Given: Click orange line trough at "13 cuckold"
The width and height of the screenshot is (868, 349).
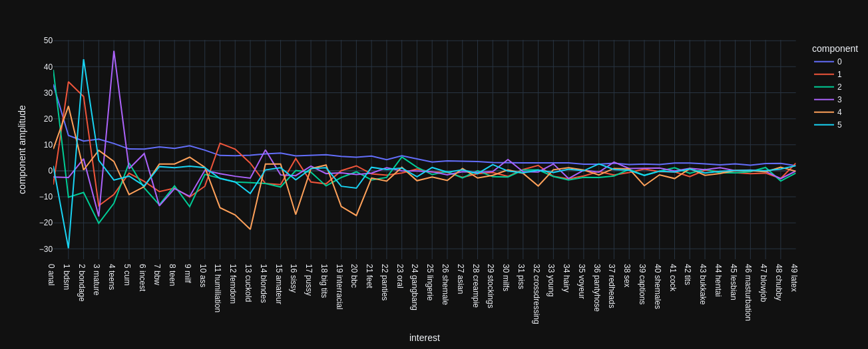Looking at the screenshot, I should click(x=250, y=229).
